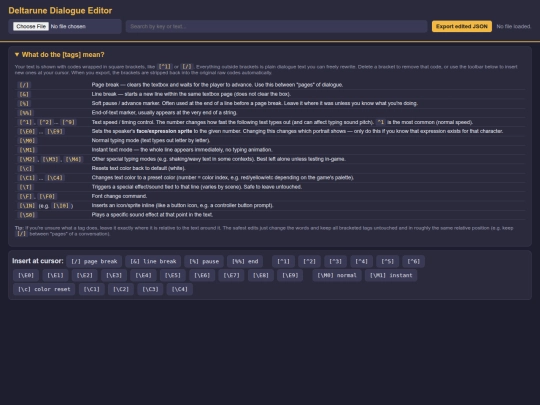The image size is (540, 405).
Task: Insert the [\E2] expression tag
Action: click(x=85, y=275)
